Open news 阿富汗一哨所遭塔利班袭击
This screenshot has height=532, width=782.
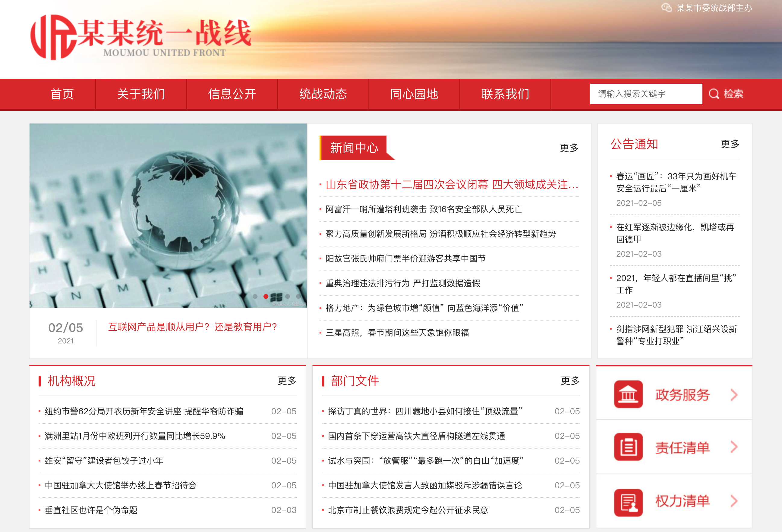pos(424,209)
